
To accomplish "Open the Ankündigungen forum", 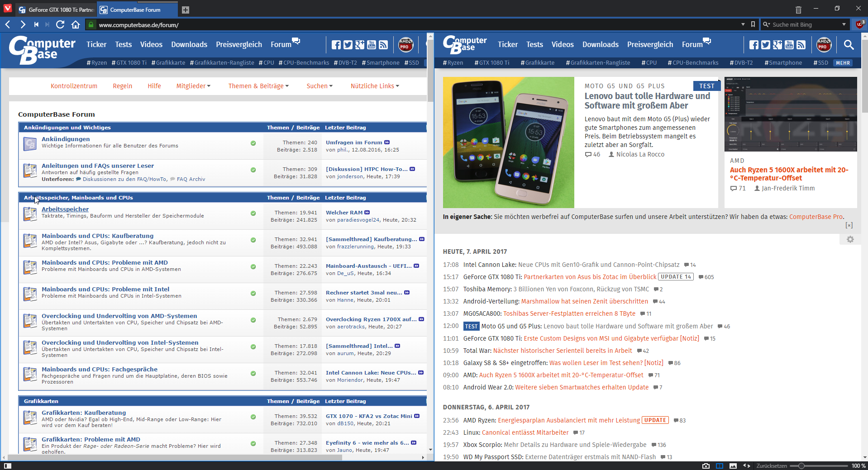I will point(66,139).
